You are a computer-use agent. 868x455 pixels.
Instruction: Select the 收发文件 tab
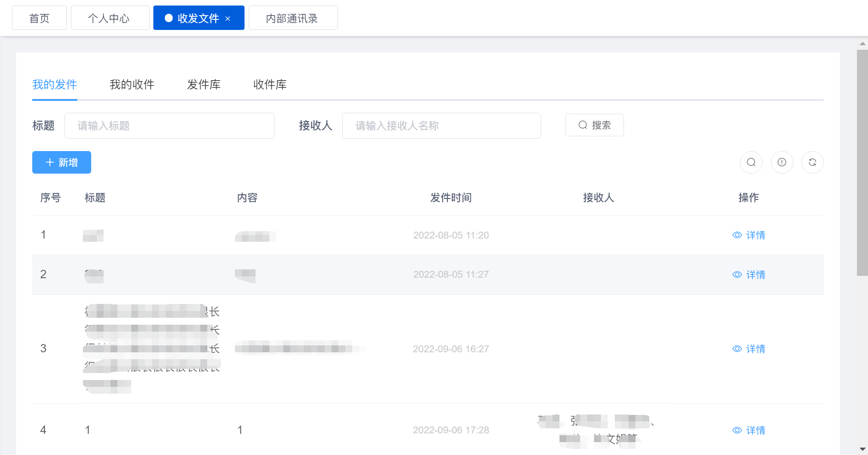pyautogui.click(x=198, y=18)
